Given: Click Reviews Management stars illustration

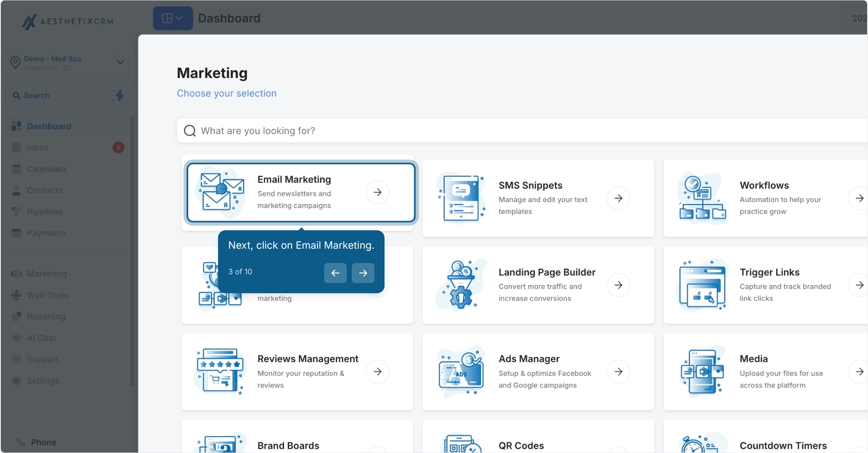Looking at the screenshot, I should click(x=220, y=372).
